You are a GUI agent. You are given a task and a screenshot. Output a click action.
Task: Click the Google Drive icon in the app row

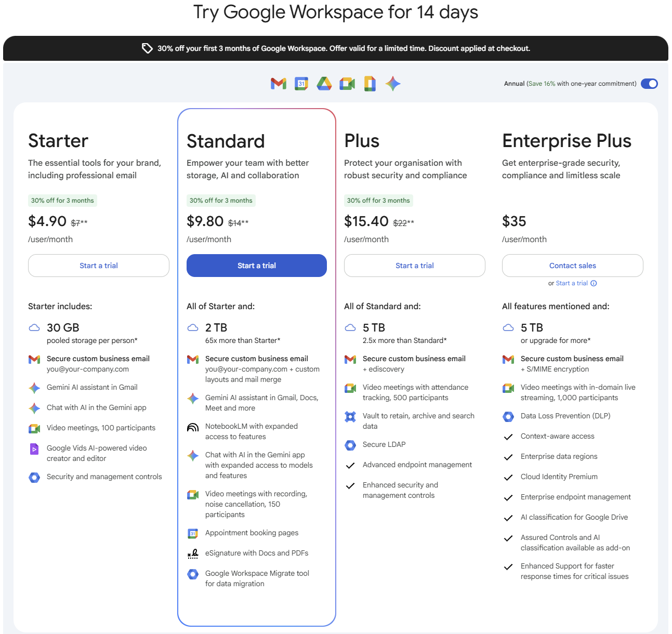click(324, 83)
